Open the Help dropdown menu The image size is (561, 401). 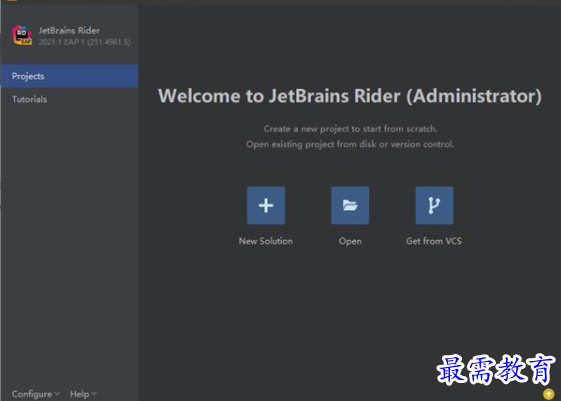point(83,394)
